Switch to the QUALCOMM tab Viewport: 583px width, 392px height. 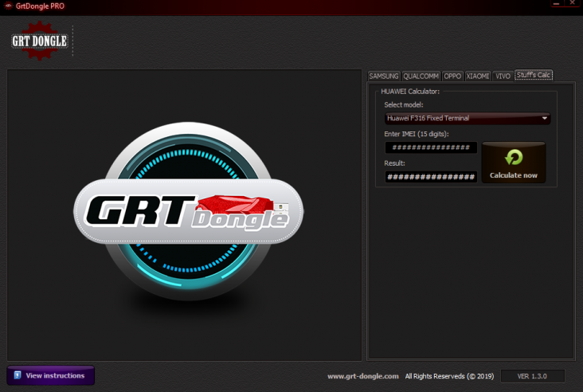[x=421, y=76]
